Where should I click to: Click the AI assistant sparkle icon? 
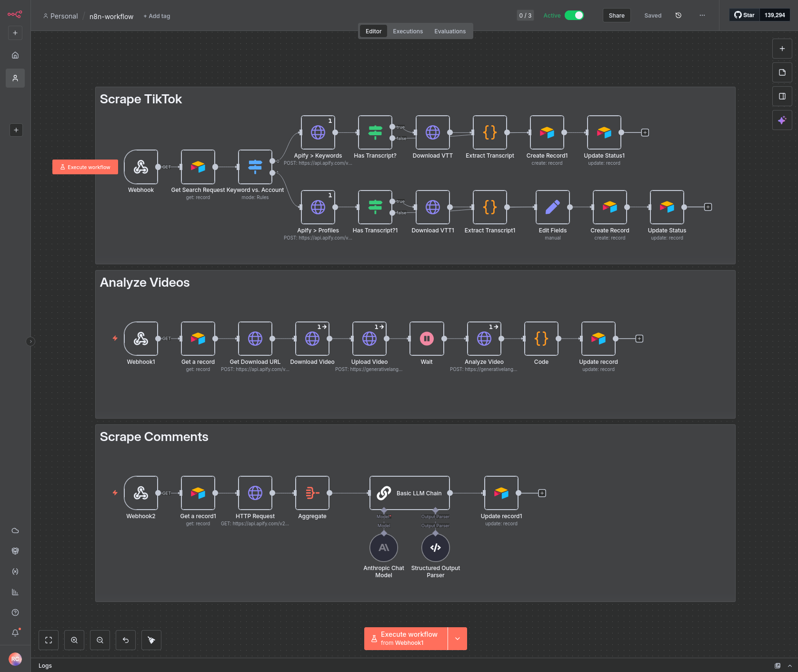[x=782, y=120]
